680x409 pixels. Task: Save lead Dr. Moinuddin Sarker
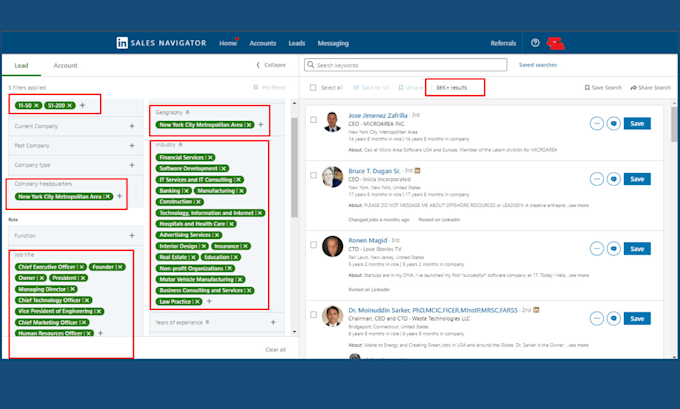pos(637,318)
